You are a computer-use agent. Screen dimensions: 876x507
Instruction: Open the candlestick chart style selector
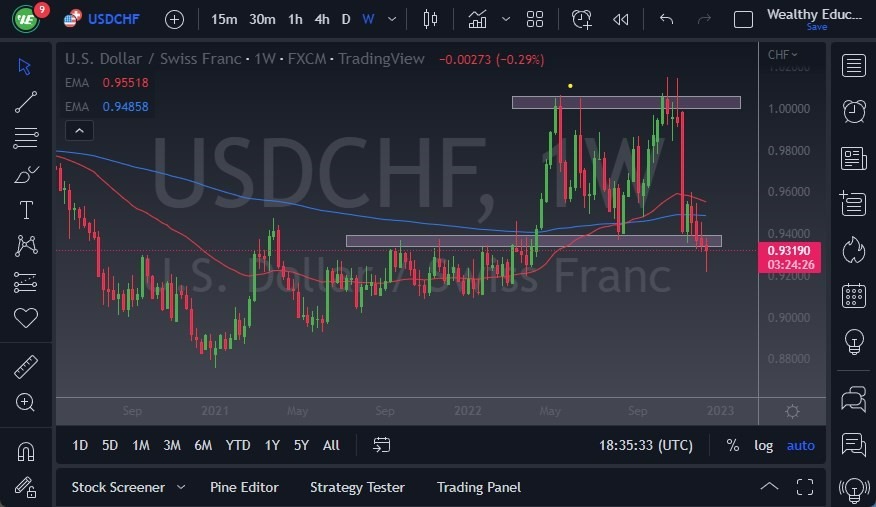[x=430, y=20]
